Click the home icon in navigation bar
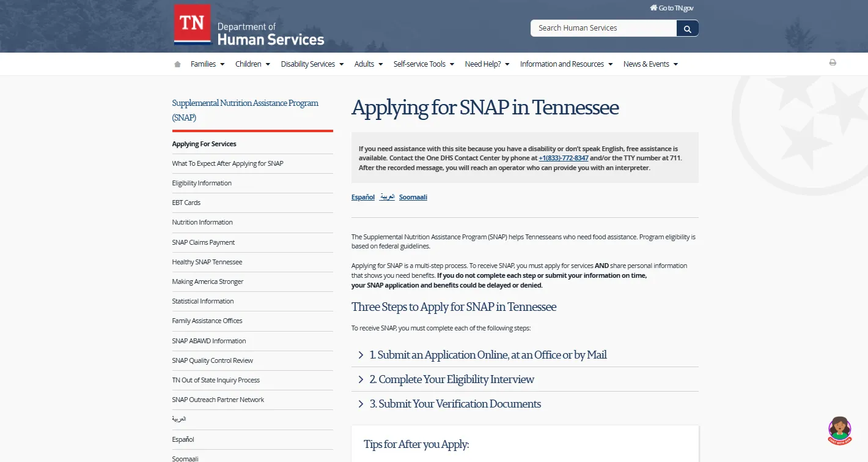This screenshot has width=868, height=462. coord(177,64)
